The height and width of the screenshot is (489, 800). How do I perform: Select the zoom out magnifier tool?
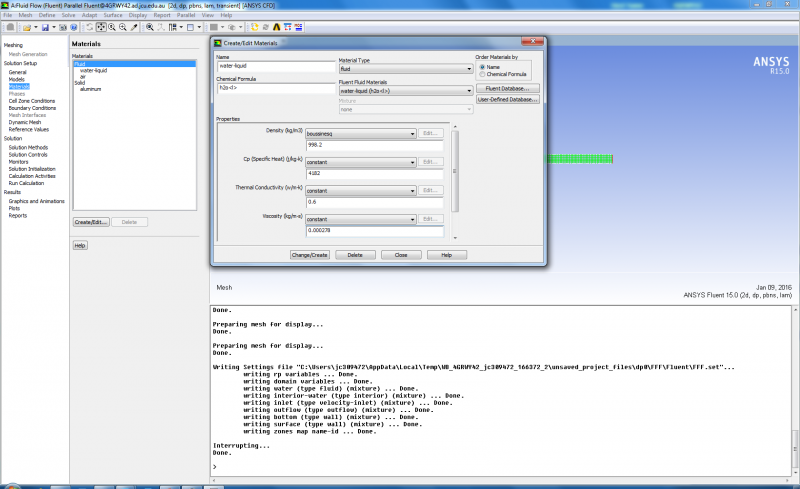[123, 27]
